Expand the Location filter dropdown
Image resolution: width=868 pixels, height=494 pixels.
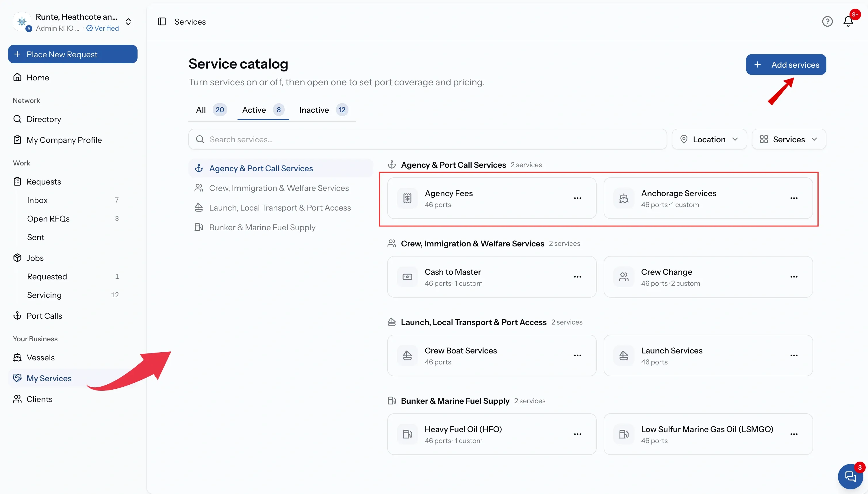(x=709, y=139)
